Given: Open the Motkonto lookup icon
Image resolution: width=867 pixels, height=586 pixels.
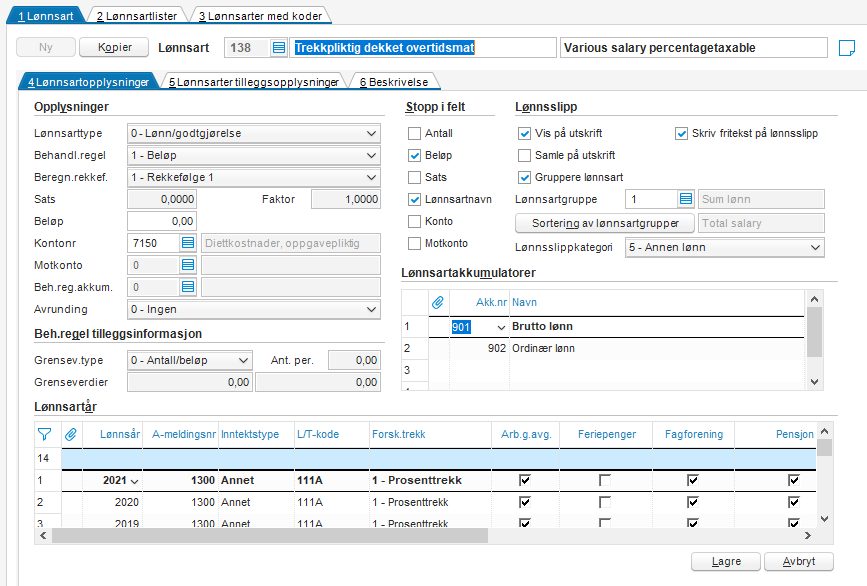Looking at the screenshot, I should click(x=188, y=265).
